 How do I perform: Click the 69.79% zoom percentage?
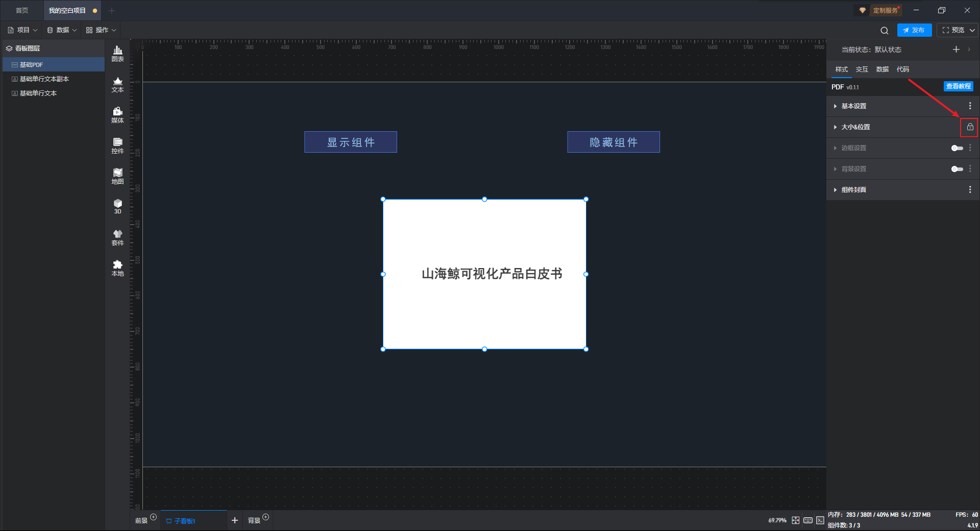tap(777, 520)
